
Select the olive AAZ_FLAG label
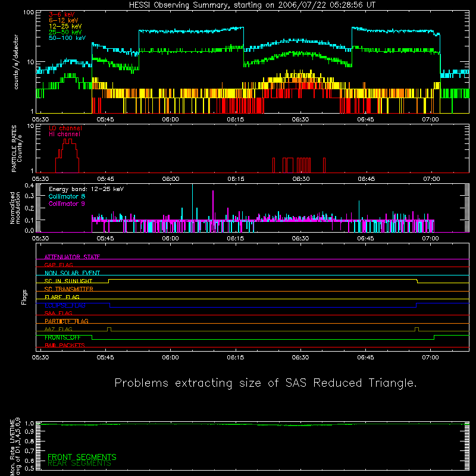point(58,329)
